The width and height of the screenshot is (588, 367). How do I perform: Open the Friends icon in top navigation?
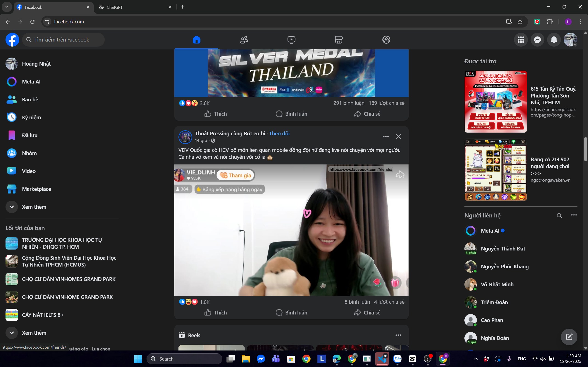(x=244, y=39)
